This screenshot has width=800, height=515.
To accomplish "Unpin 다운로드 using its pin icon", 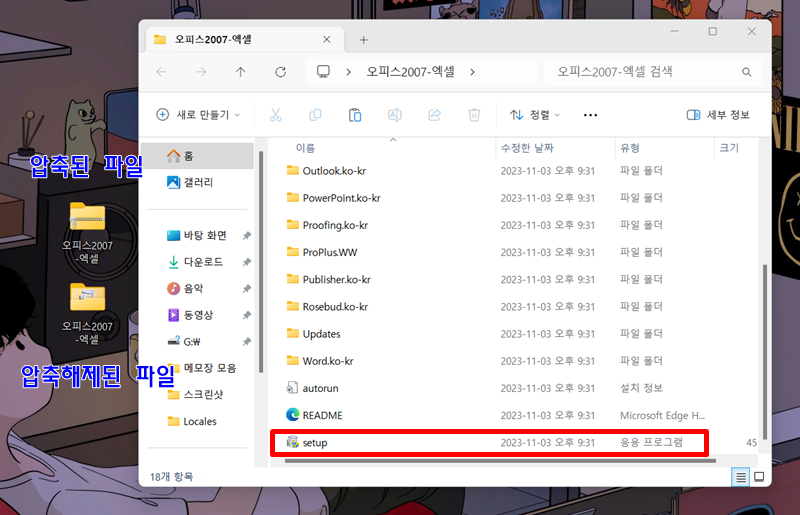I will pos(246,262).
